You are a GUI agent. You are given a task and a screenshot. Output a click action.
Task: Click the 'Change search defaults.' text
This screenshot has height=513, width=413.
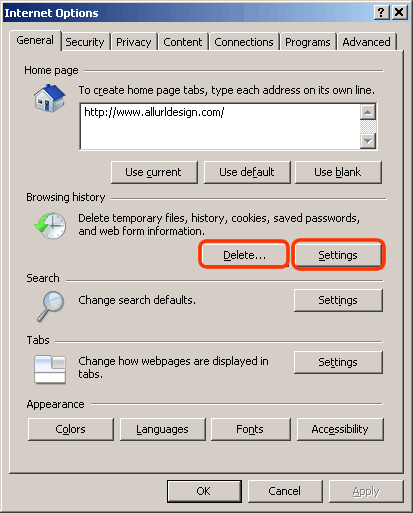click(x=137, y=300)
